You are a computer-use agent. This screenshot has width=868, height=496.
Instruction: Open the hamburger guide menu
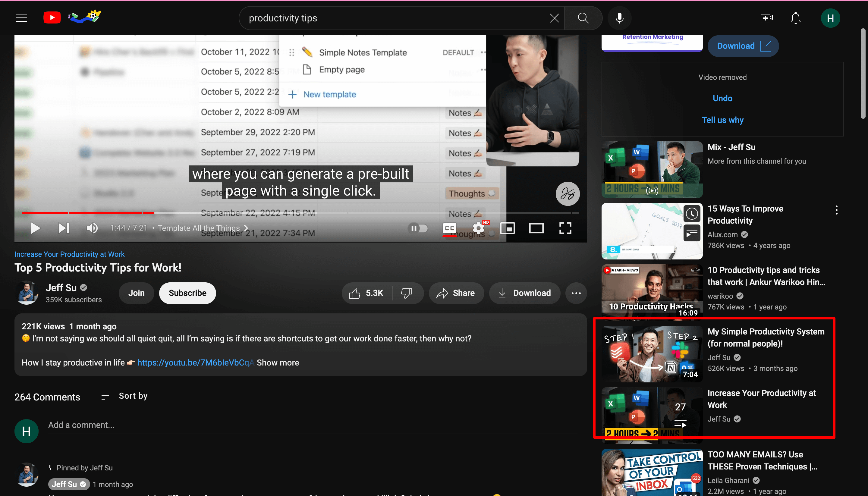click(x=22, y=18)
